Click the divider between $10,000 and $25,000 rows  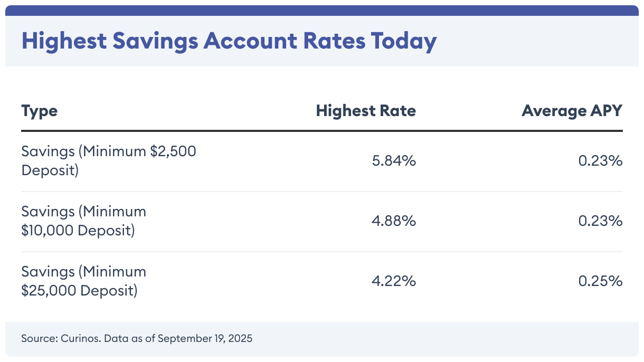click(322, 252)
